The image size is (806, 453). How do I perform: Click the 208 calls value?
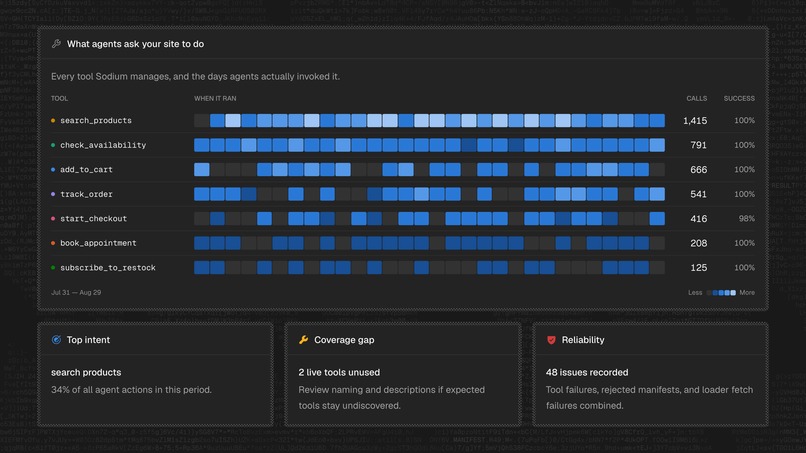pos(699,243)
